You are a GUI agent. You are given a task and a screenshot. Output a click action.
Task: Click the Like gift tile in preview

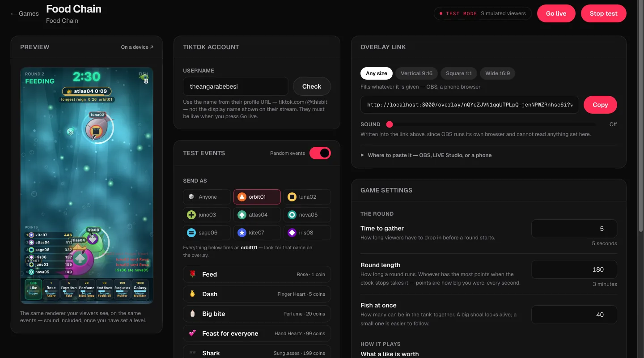click(x=34, y=289)
